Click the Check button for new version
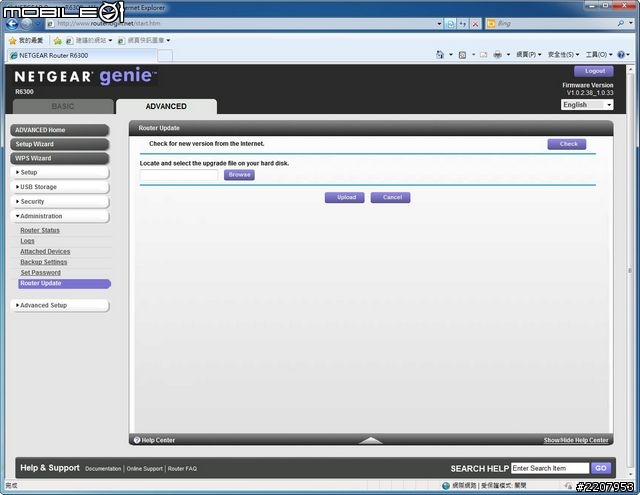The height and width of the screenshot is (495, 640). 567,144
